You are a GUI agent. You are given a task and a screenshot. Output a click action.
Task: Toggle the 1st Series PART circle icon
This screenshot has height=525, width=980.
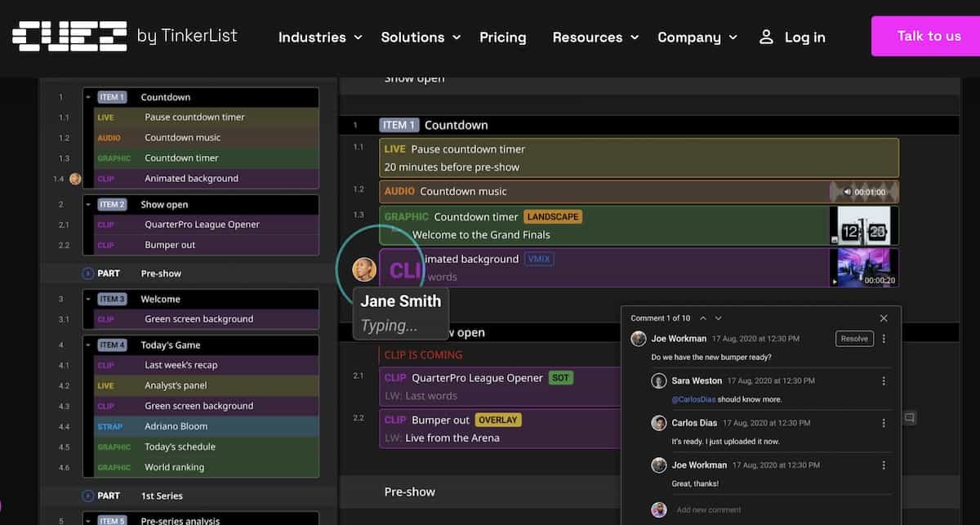tap(88, 496)
